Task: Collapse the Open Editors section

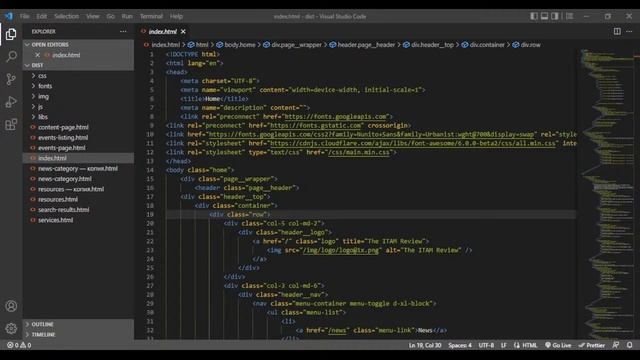Action: pyautogui.click(x=78, y=44)
